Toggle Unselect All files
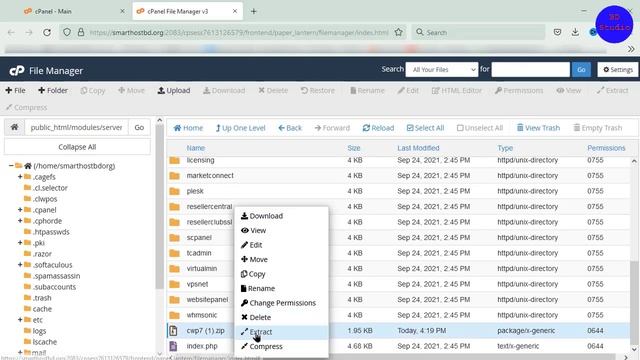640x360 pixels. 480,128
